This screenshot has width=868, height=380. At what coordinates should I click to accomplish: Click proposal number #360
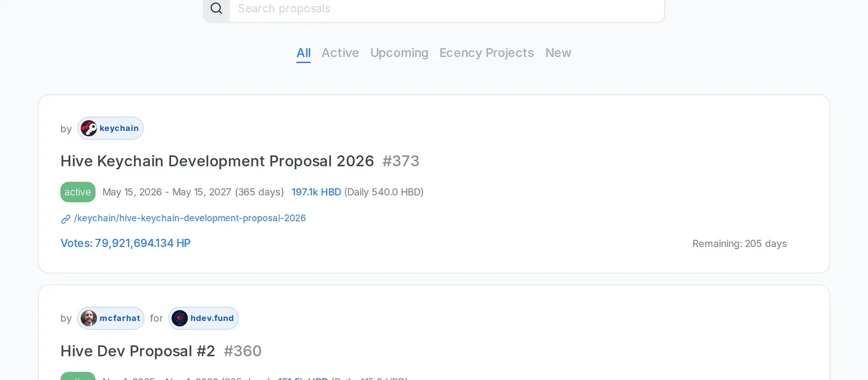[242, 351]
